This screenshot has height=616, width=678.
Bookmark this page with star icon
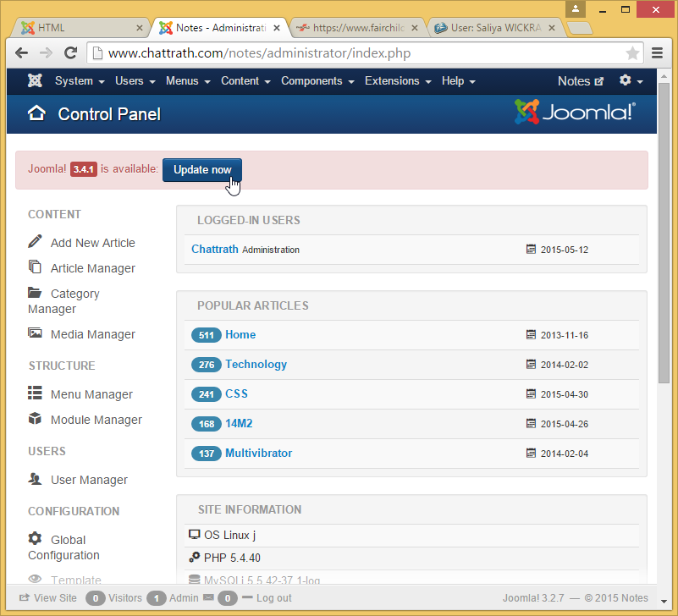[x=632, y=53]
